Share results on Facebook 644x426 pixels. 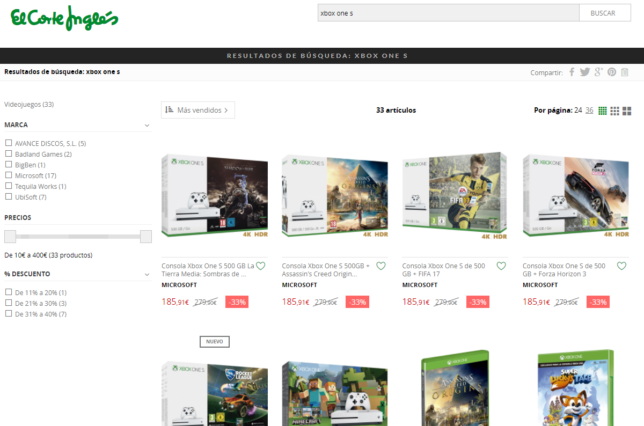coord(573,72)
